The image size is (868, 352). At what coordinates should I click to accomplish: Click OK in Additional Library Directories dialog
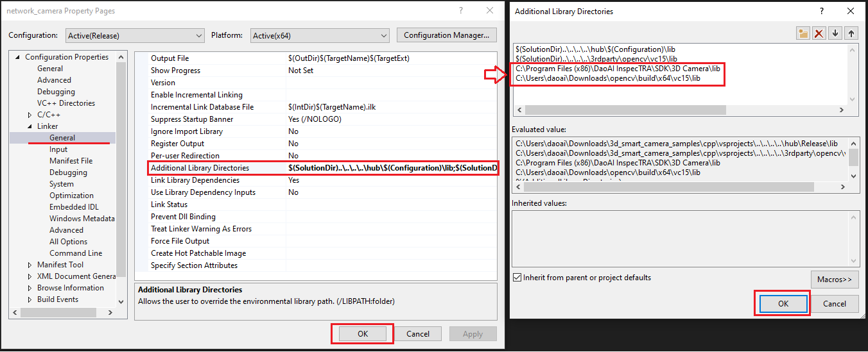click(x=783, y=303)
